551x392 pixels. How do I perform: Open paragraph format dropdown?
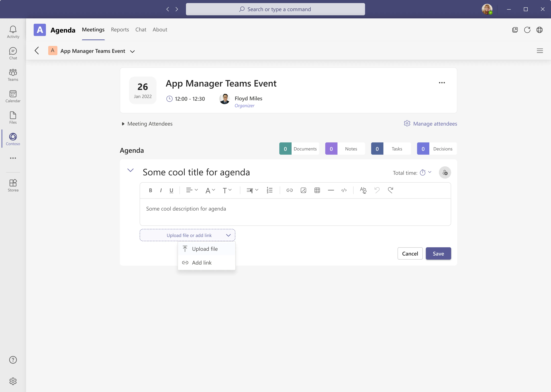click(253, 190)
